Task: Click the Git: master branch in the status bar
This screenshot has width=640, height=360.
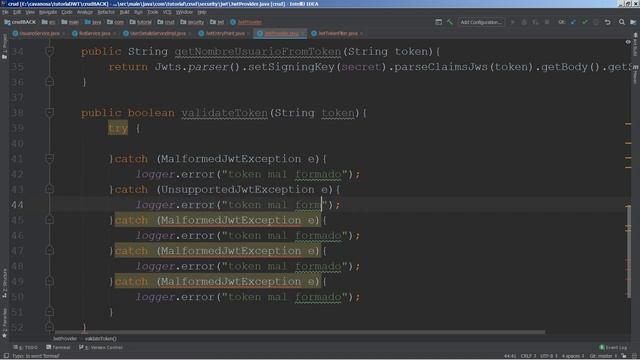Action: click(x=603, y=356)
